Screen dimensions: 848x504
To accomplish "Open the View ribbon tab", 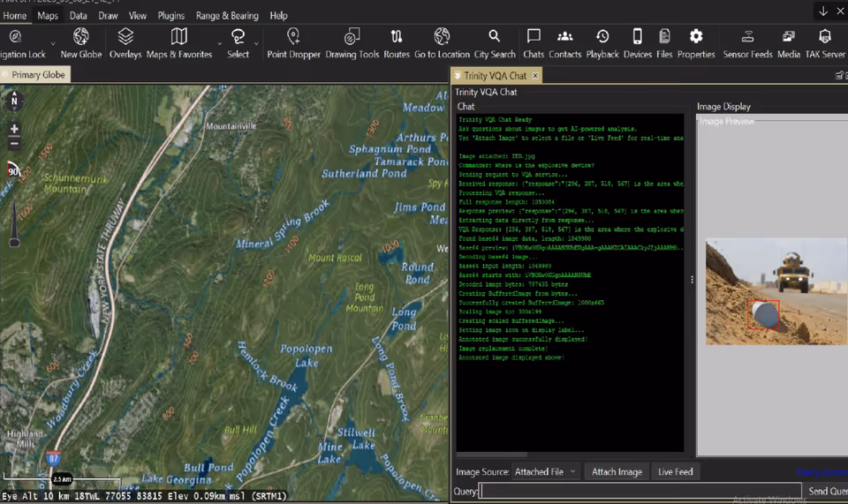I will coord(138,16).
